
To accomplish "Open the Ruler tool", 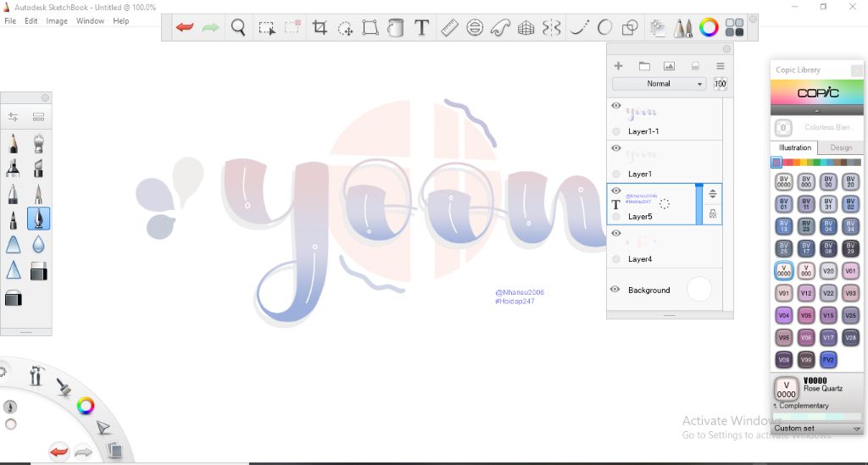I will [x=449, y=28].
